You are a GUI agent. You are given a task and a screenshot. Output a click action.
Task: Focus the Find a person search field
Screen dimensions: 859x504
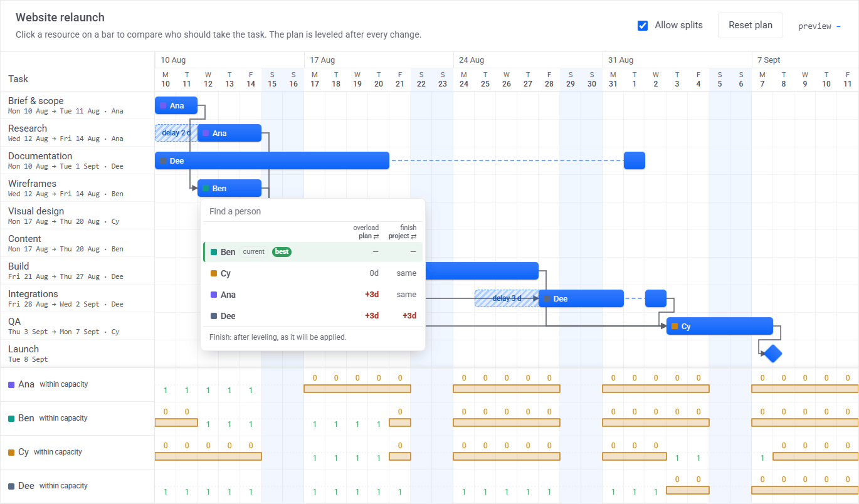(313, 211)
